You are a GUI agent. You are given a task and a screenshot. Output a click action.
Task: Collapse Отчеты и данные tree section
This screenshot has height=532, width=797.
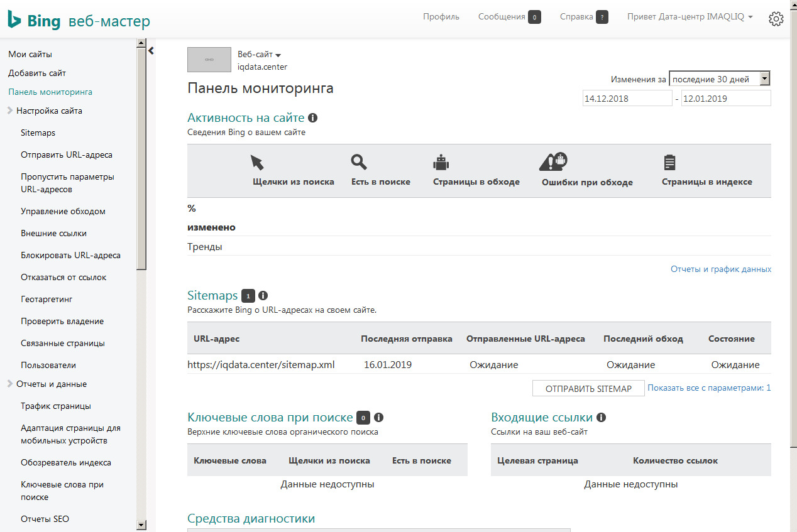click(x=10, y=384)
